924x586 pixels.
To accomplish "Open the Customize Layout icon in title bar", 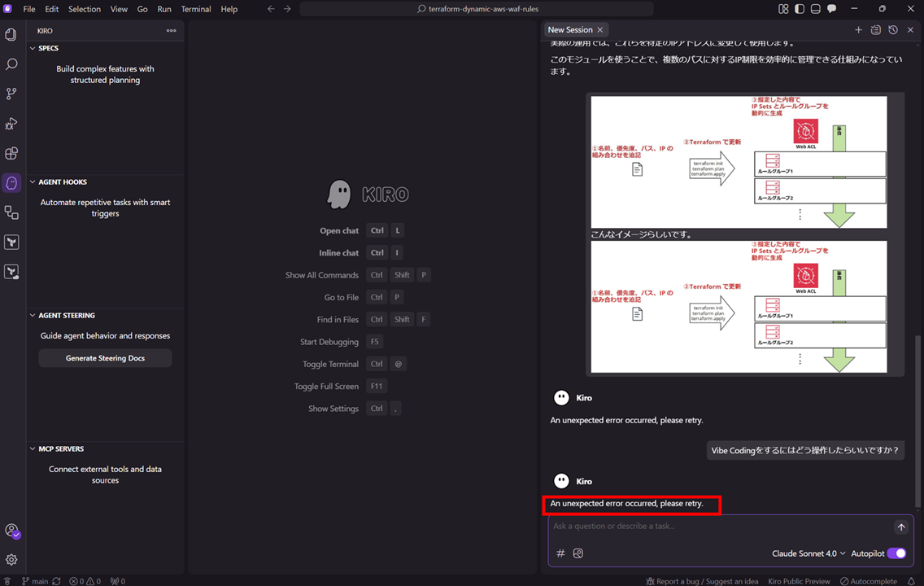I will (x=783, y=9).
